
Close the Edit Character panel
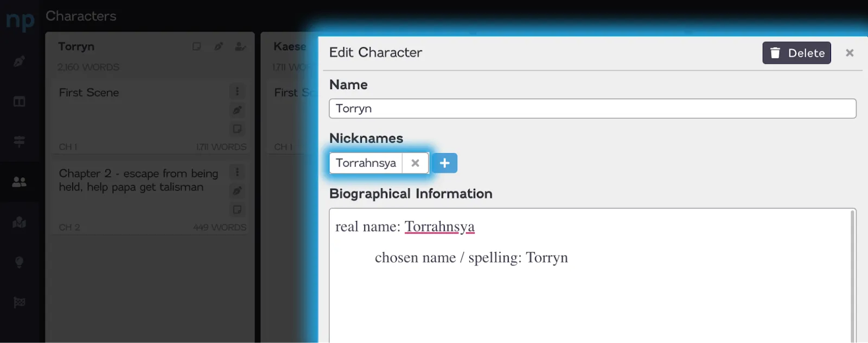click(x=850, y=53)
